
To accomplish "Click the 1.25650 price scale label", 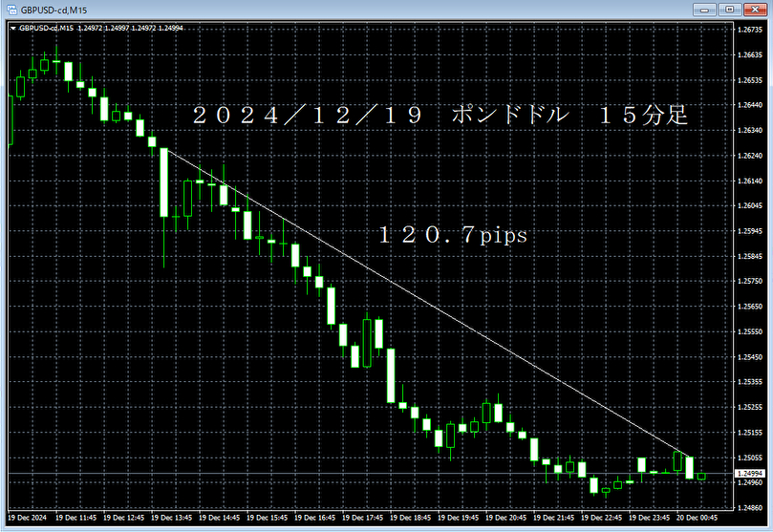I will point(750,306).
